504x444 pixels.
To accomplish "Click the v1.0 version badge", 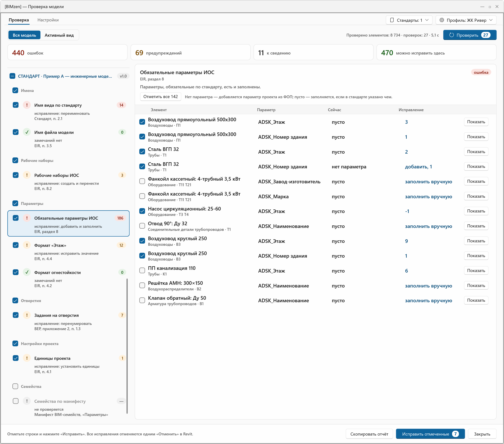I will point(123,76).
